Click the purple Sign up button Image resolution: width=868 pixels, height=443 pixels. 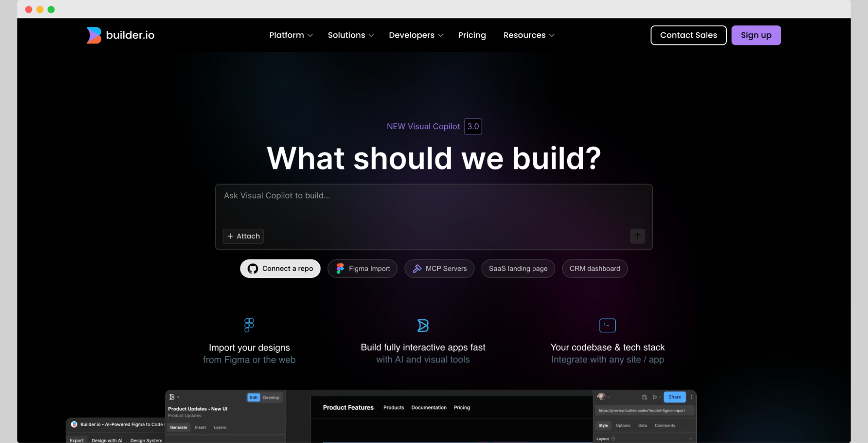point(756,35)
